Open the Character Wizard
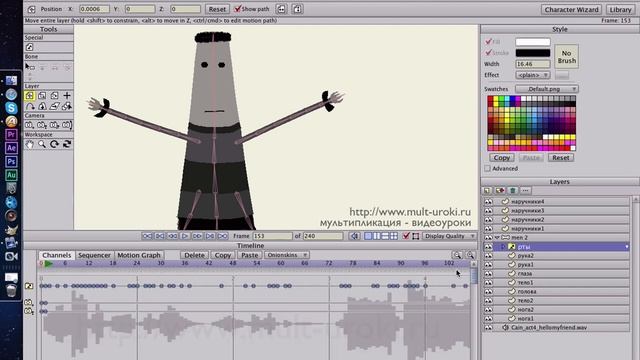The width and height of the screenshot is (640, 360). 571,9
